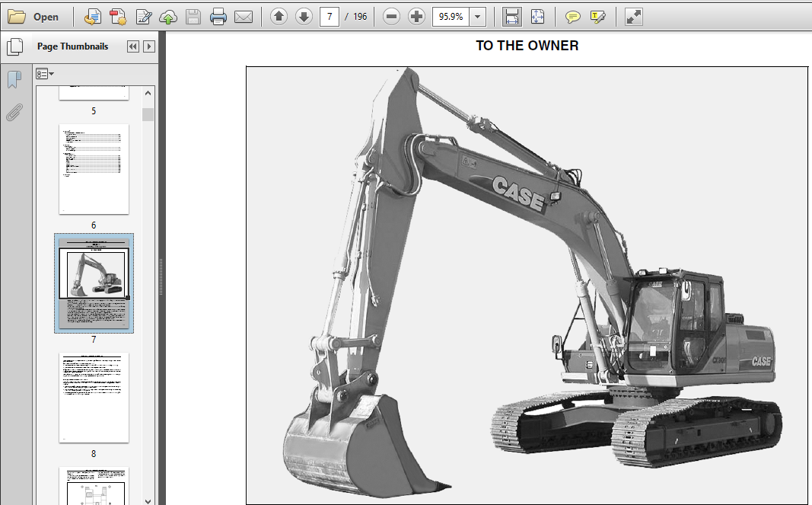812x505 pixels.
Task: Click the Page Thumbnails panel title
Action: click(72, 46)
